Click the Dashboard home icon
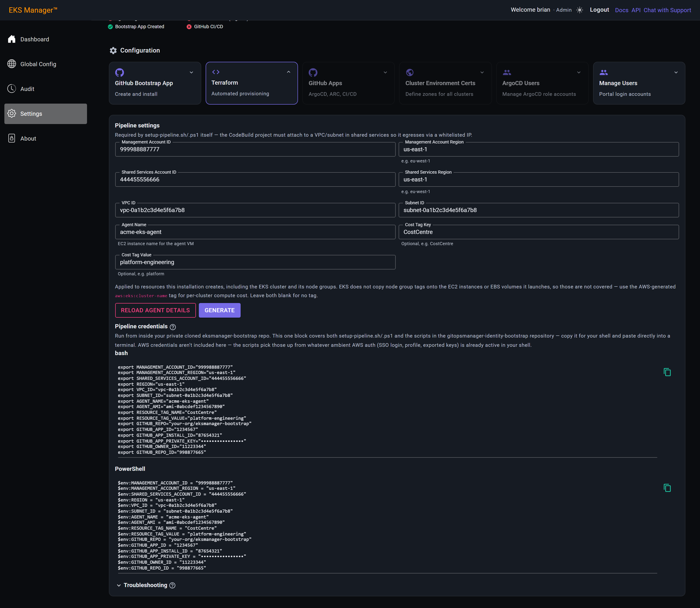 tap(12, 39)
